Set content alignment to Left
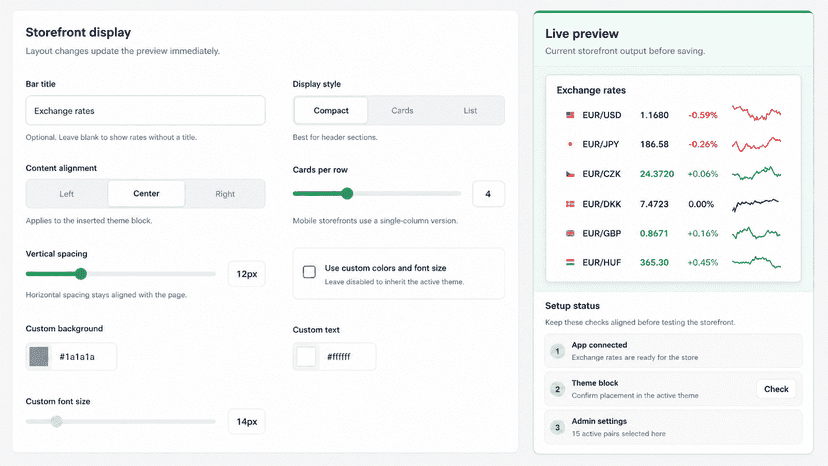This screenshot has width=828, height=466. tap(67, 194)
